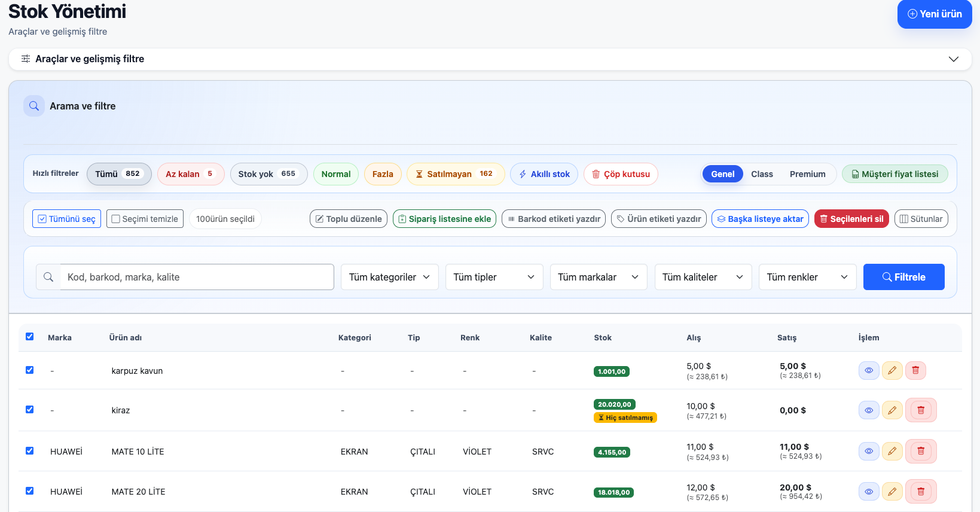Open the Çöp kutusu trash filter
The width and height of the screenshot is (980, 512).
[621, 174]
